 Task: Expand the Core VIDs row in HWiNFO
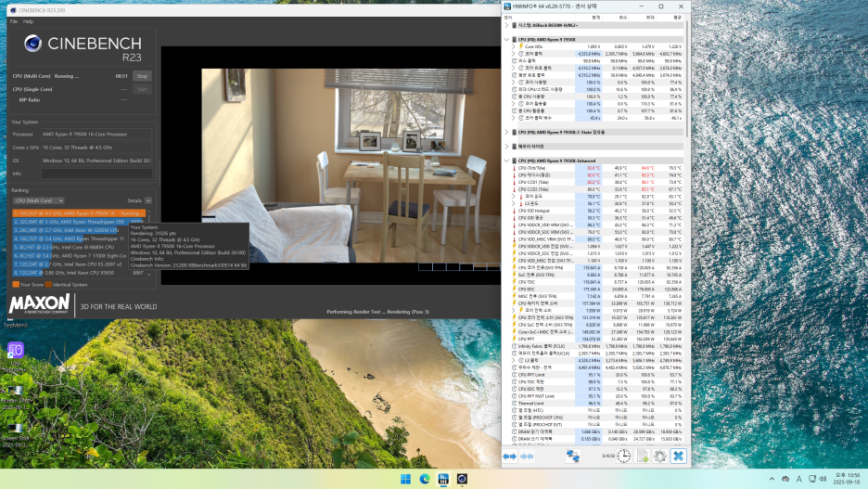(x=514, y=46)
